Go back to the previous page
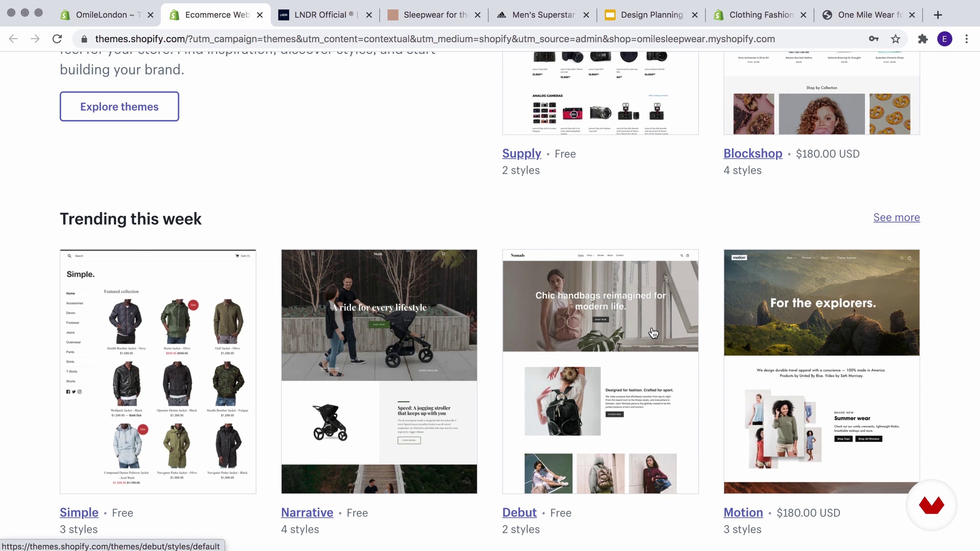 [13, 39]
